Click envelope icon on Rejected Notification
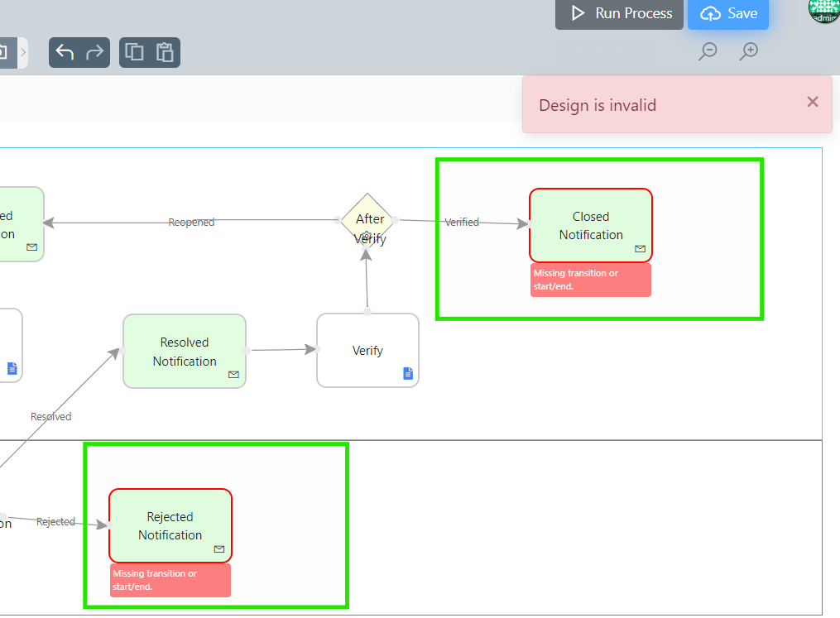The image size is (840, 618). 219,549
